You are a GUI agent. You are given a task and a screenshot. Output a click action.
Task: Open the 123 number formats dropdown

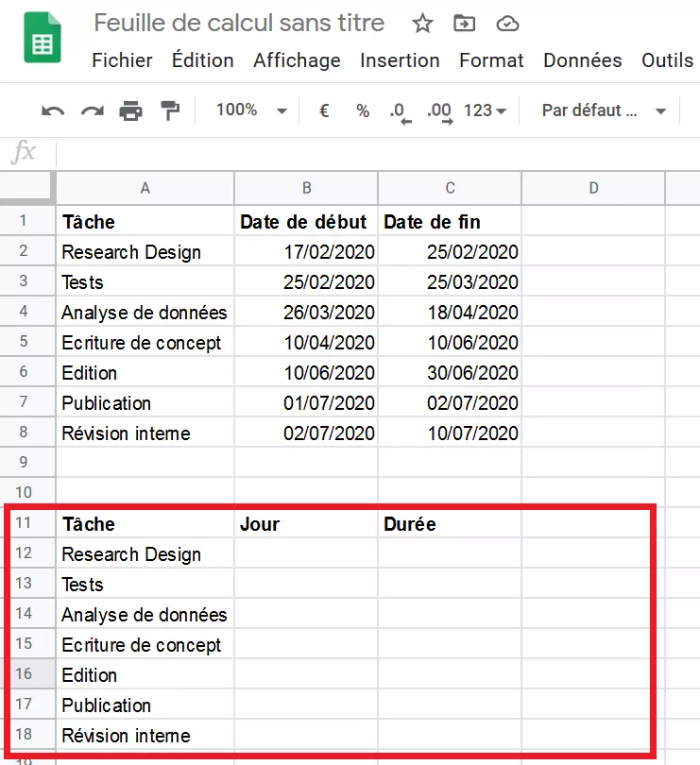(485, 110)
